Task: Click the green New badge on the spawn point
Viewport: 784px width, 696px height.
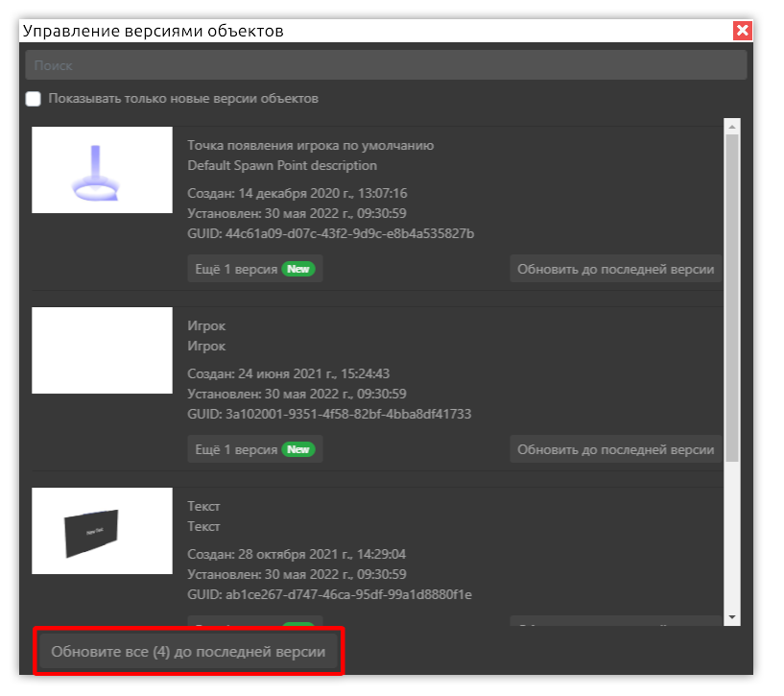Action: coord(298,269)
